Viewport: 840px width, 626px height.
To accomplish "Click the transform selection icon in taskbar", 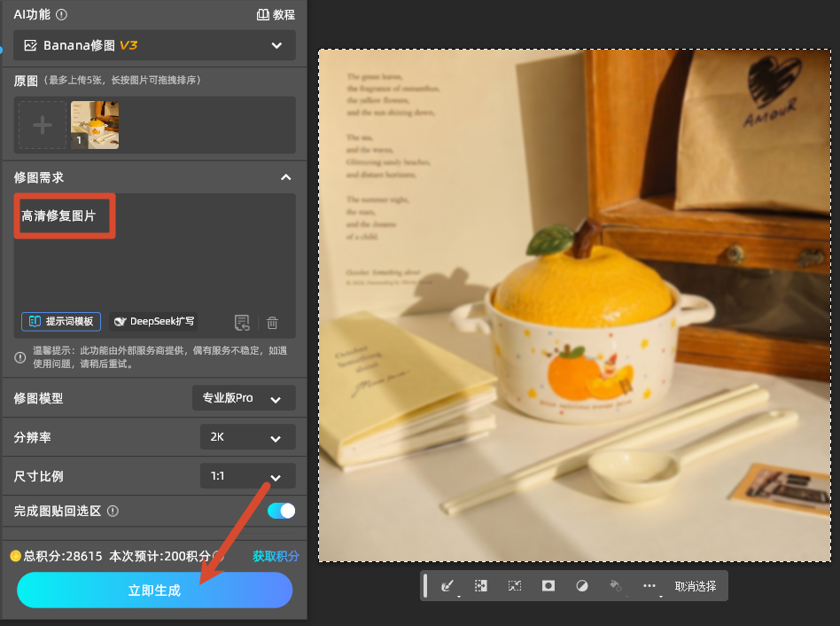I will pyautogui.click(x=480, y=586).
